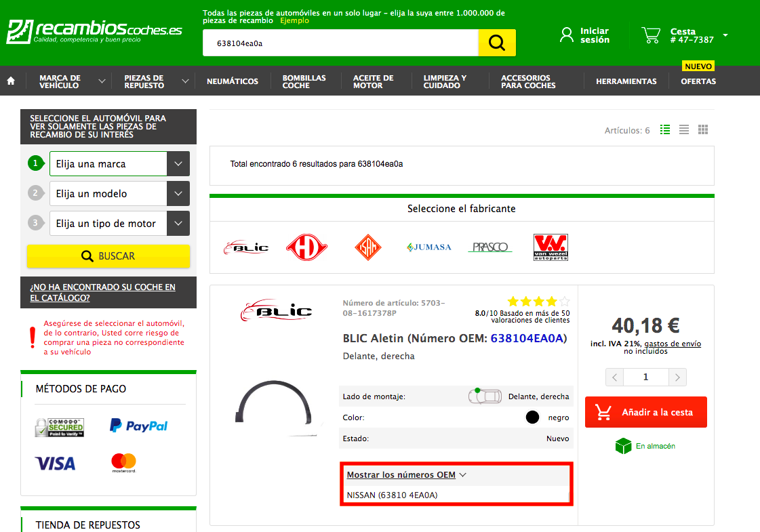Click the car mounting side diagram icon

point(485,396)
